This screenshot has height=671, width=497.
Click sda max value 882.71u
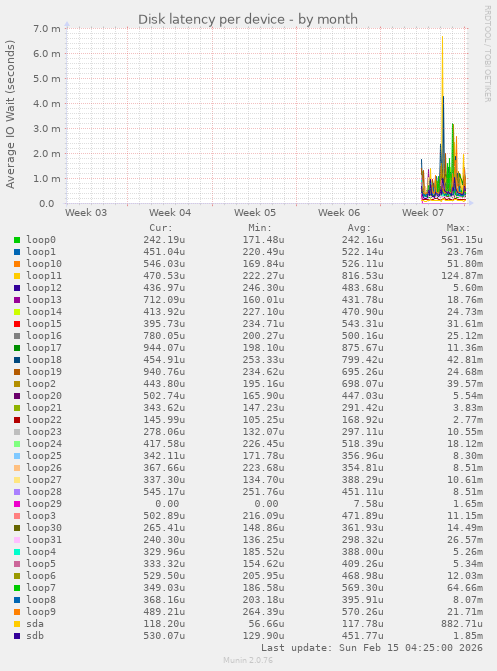(462, 623)
